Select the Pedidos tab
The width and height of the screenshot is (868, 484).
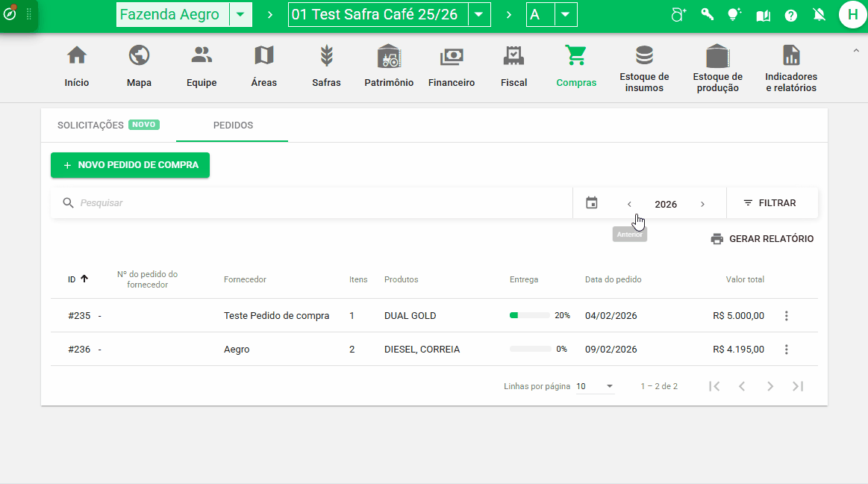click(233, 125)
